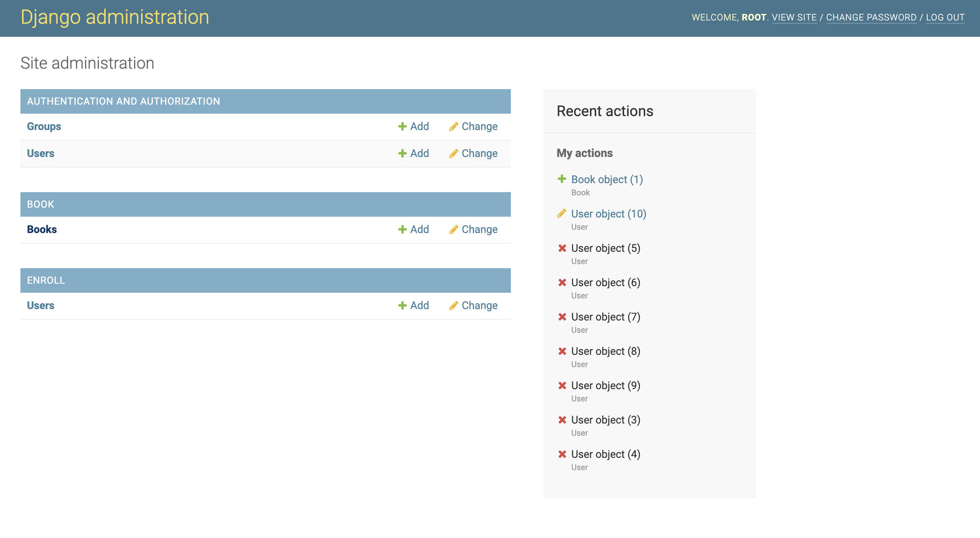The height and width of the screenshot is (538, 980).
Task: Add a new Book
Action: coord(419,229)
